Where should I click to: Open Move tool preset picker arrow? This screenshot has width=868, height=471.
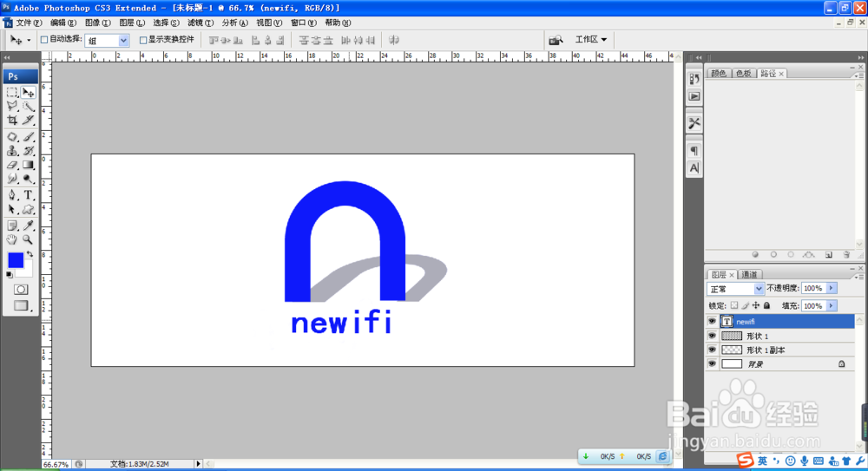tap(29, 41)
